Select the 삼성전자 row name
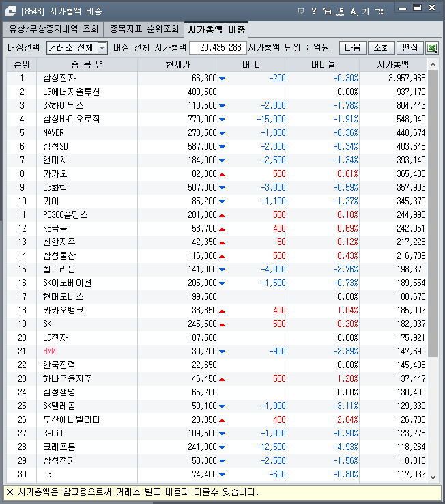The width and height of the screenshot is (445, 504). (59, 78)
